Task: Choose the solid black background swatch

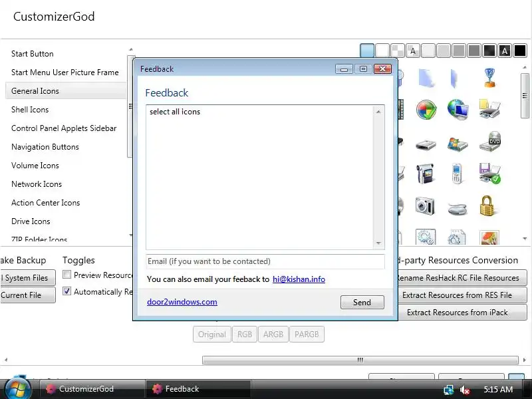Action: tap(520, 51)
